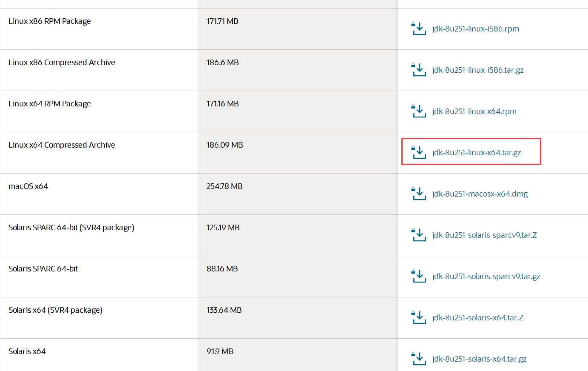Screen dimensions: 588x371
Task: Open the jdk-8u251-solaris-x64.tar.Z link
Action: (477, 318)
